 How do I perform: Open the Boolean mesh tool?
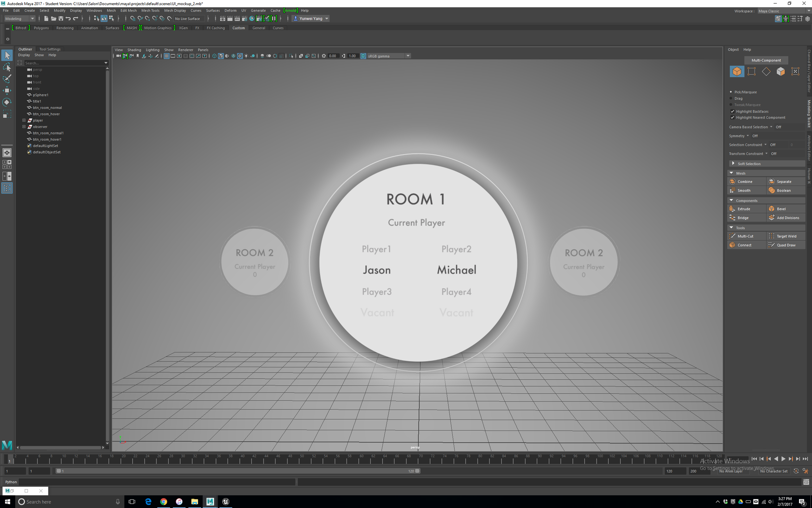[785, 190]
